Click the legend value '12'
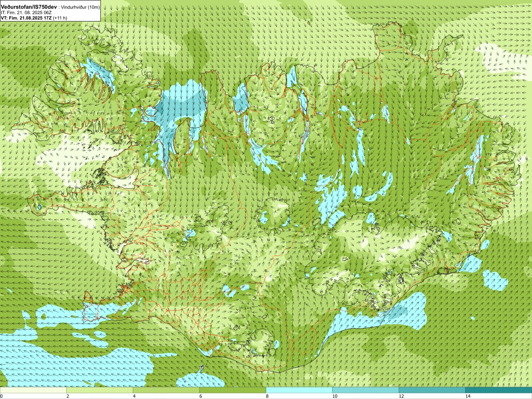Viewport: 532px width, 399px height. click(x=401, y=396)
